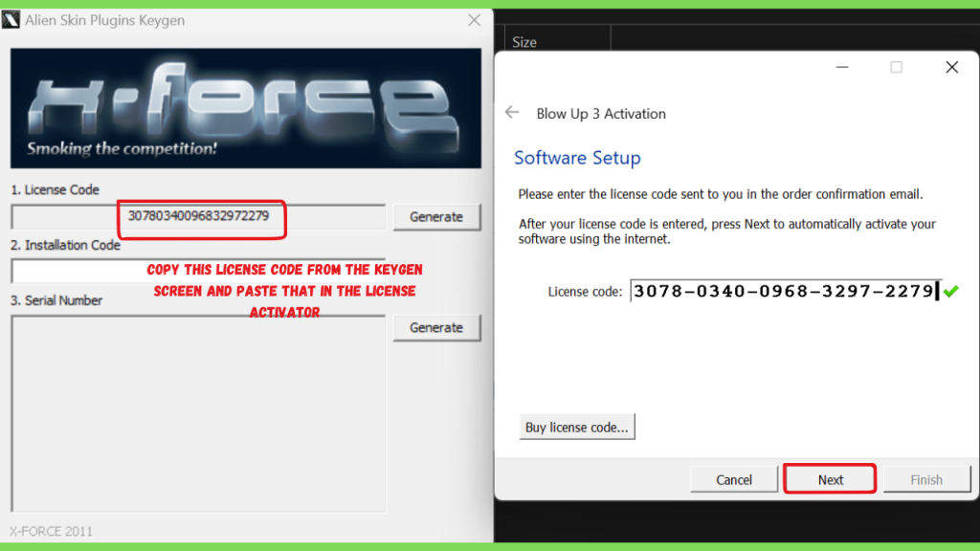Go back using the Activation window arrow
Screen dimensions: 980x551
[x=512, y=113]
